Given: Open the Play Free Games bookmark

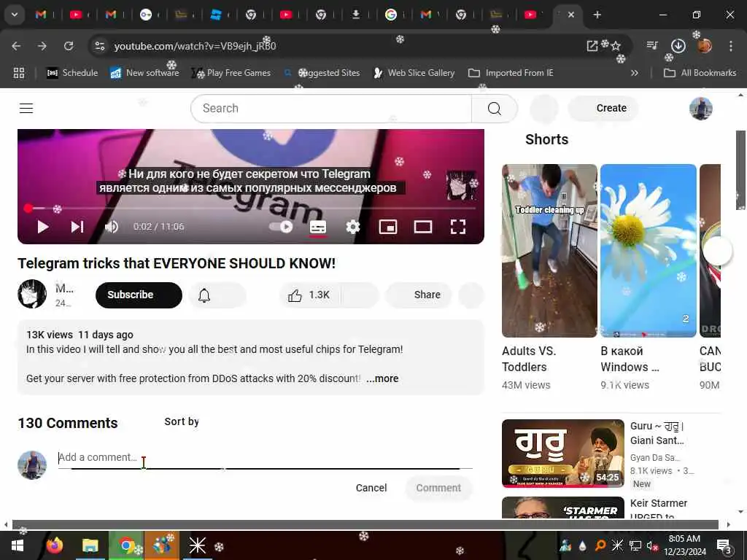Looking at the screenshot, I should 231,73.
